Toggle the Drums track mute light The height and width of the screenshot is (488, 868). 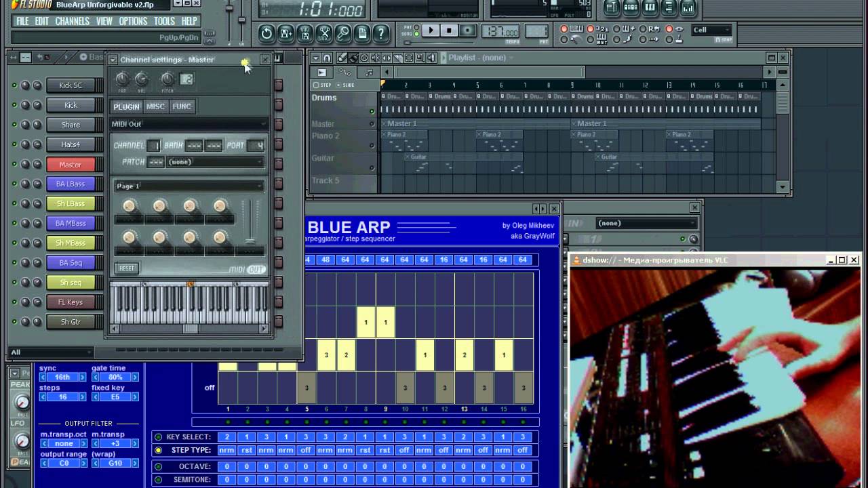372,111
